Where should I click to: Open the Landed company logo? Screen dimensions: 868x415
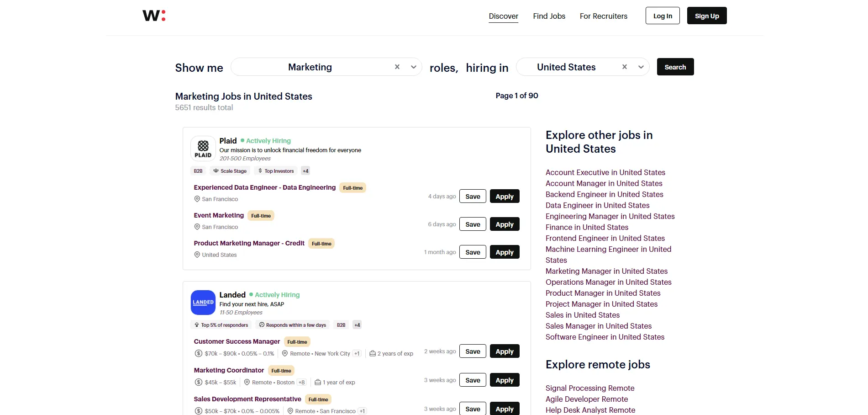click(203, 303)
